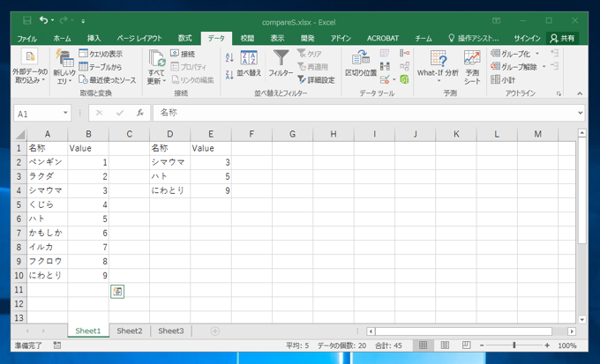
Task: Click the zoom slider handle
Action: (514, 345)
